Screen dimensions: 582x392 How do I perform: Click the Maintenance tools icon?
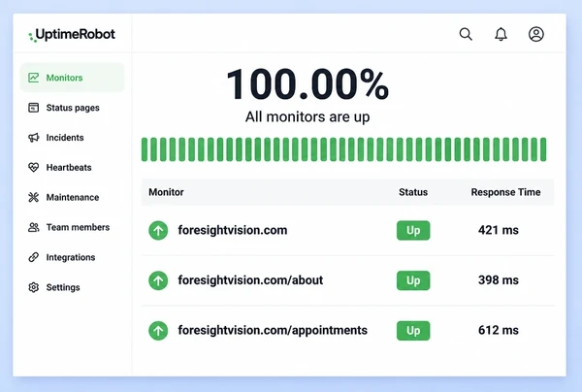pos(33,198)
